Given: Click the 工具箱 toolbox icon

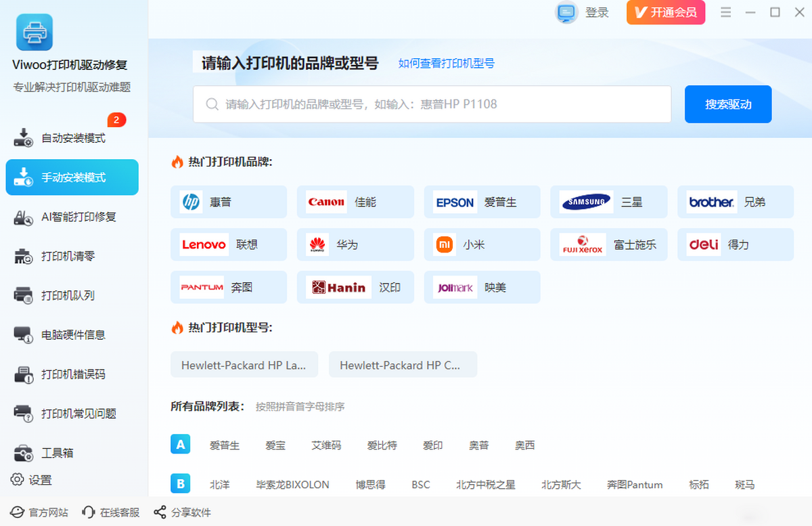Looking at the screenshot, I should [24, 453].
